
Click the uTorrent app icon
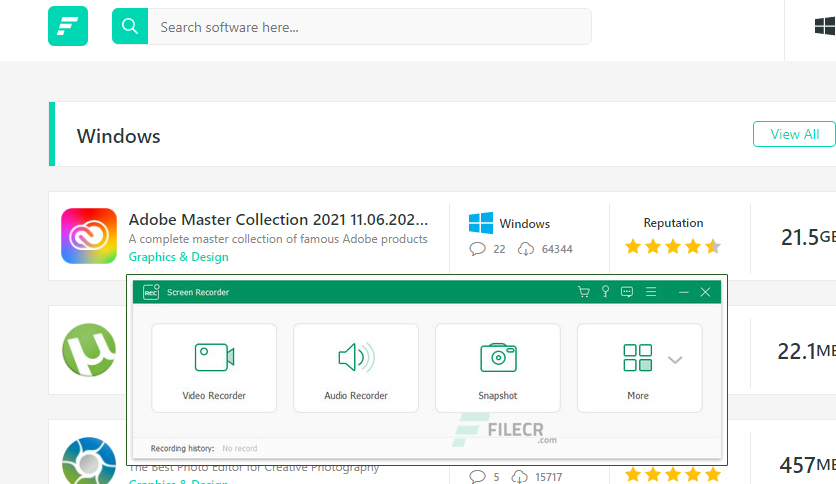pyautogui.click(x=89, y=350)
